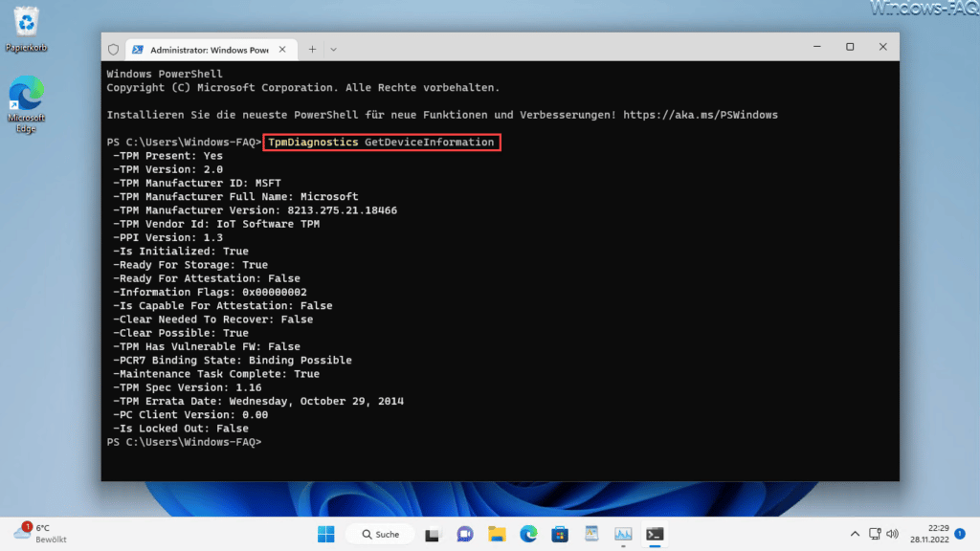Viewport: 980px width, 551px height.
Task: Click the '-TPM Manufacturer Full Name: Microsoft' line
Action: (x=235, y=197)
